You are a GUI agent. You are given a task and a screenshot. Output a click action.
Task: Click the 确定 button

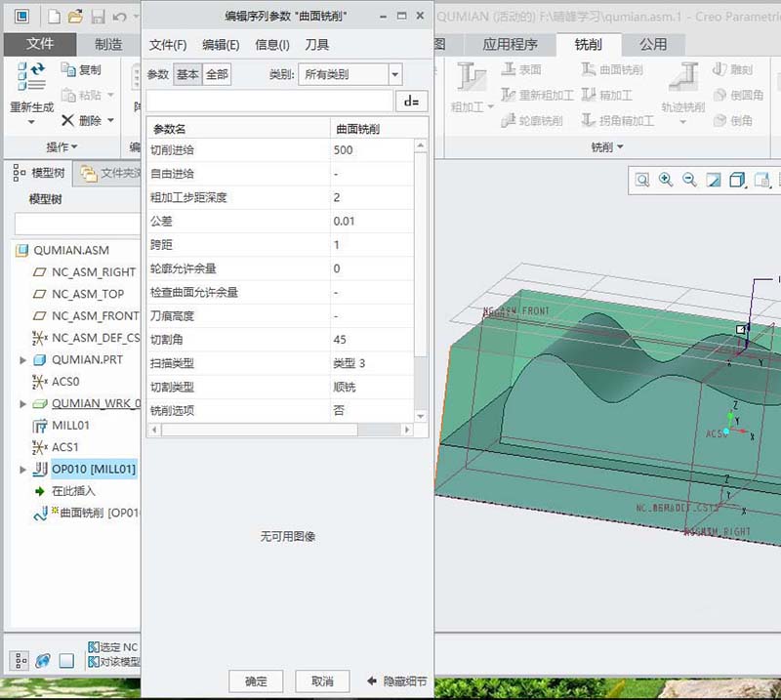tap(256, 681)
